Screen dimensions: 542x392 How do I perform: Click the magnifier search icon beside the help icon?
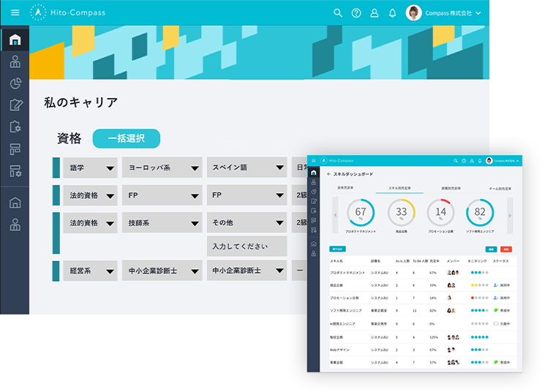[x=338, y=13]
